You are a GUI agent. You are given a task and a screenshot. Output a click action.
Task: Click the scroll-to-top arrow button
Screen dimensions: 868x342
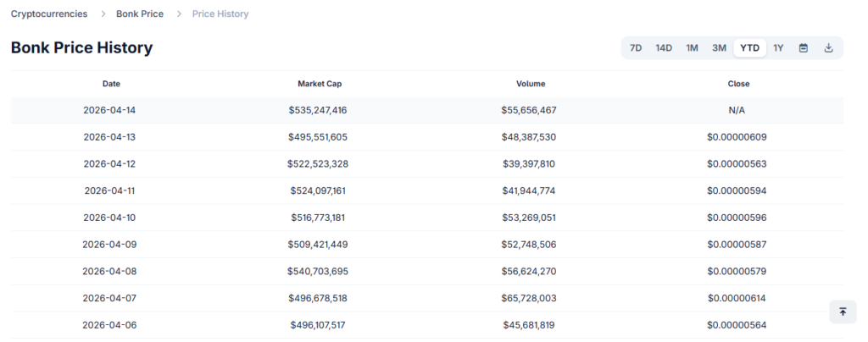click(843, 312)
